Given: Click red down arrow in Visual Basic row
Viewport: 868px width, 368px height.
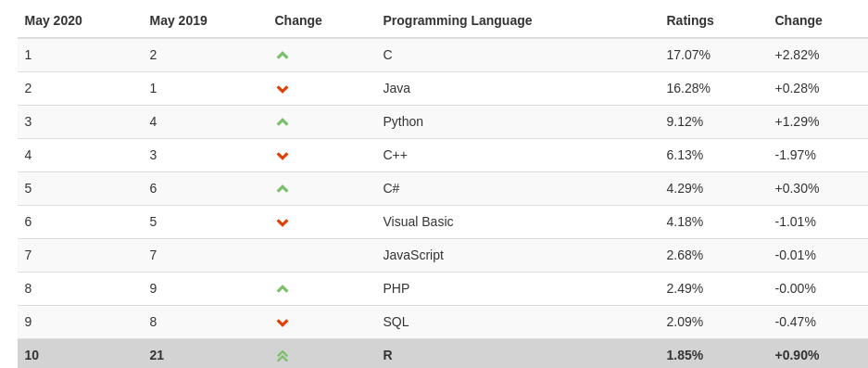Looking at the screenshot, I should [x=283, y=222].
